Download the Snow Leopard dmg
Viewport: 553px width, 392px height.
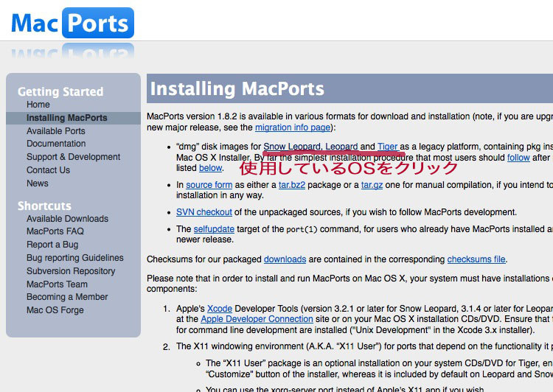292,147
